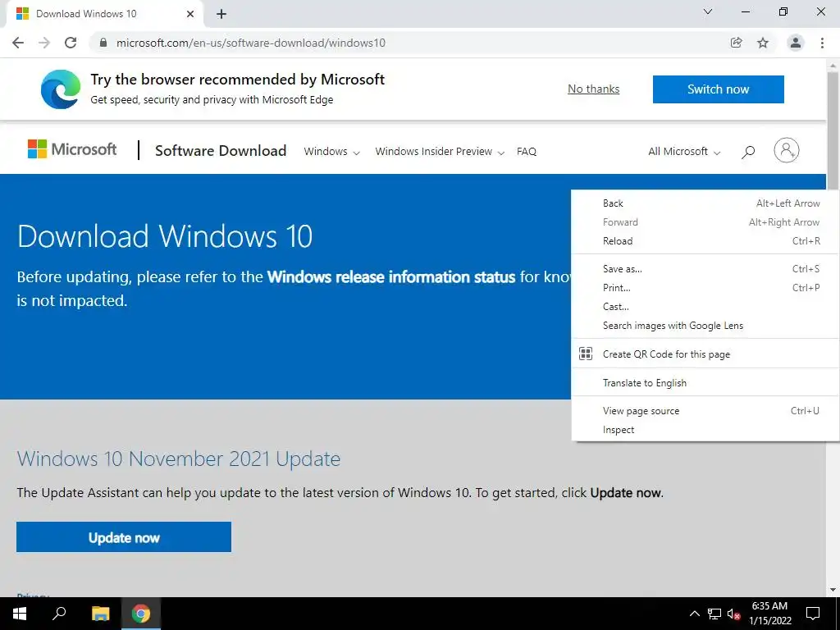This screenshot has width=840, height=630.
Task: Reload the page with the toolbar reload icon
Action: pyautogui.click(x=71, y=43)
